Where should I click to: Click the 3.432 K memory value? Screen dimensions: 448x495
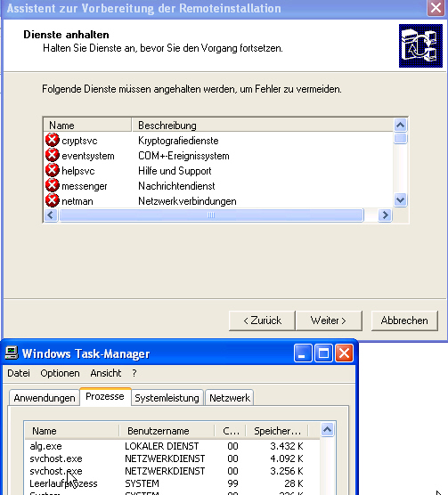(x=287, y=446)
